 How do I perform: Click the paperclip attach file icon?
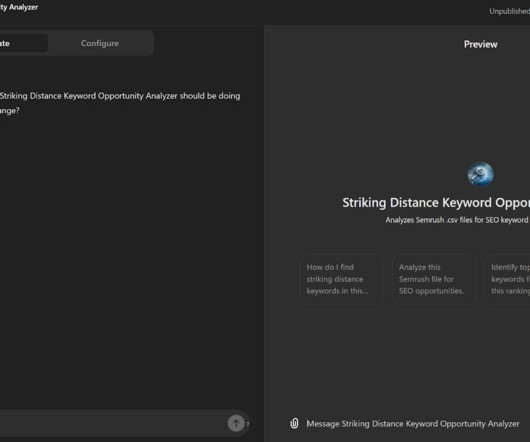(294, 423)
